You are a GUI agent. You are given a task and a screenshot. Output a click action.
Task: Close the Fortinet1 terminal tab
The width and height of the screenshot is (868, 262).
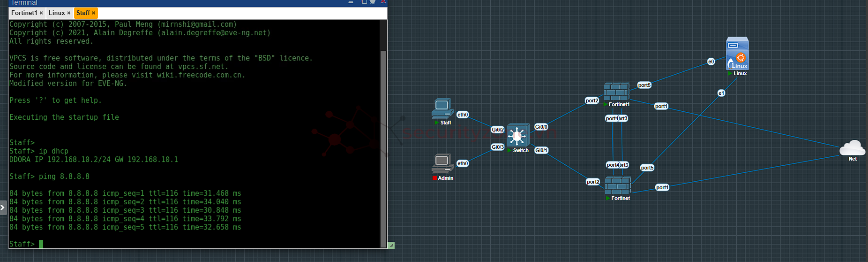pos(41,13)
